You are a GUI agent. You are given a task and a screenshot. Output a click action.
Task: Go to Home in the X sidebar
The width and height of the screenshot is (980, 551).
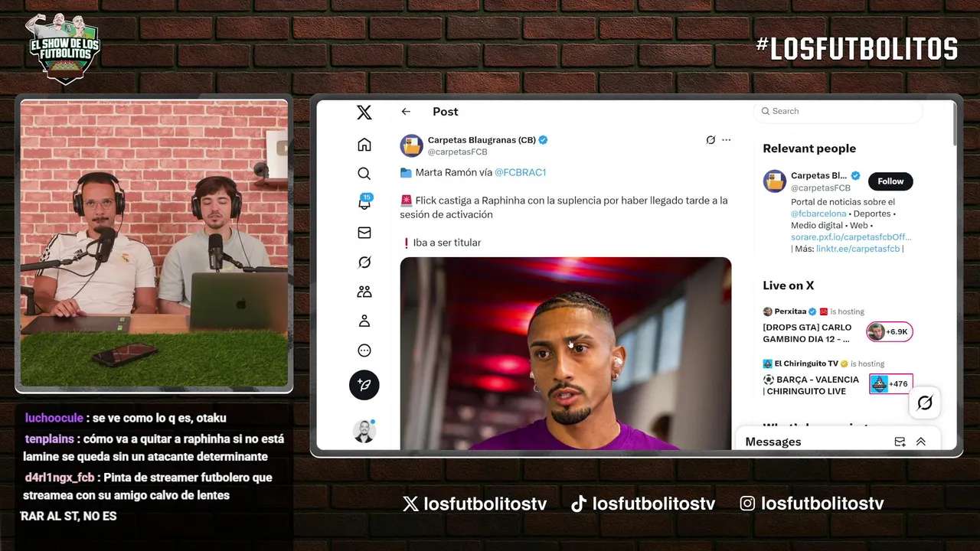coord(364,145)
